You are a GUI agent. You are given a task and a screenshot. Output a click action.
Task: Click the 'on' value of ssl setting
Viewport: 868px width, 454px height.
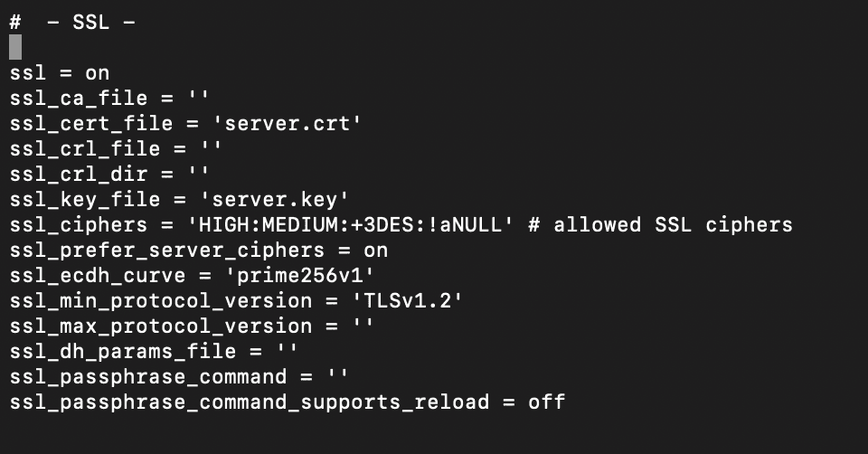tap(98, 73)
